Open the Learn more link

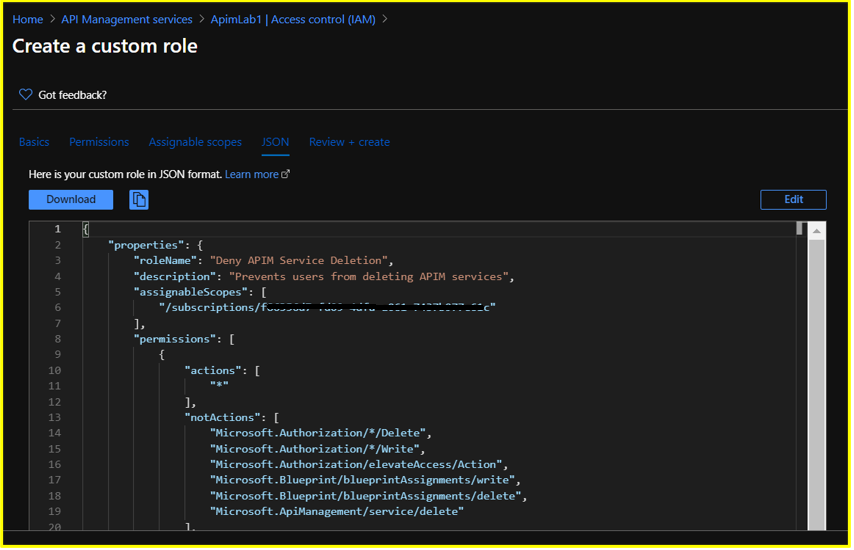coord(252,174)
